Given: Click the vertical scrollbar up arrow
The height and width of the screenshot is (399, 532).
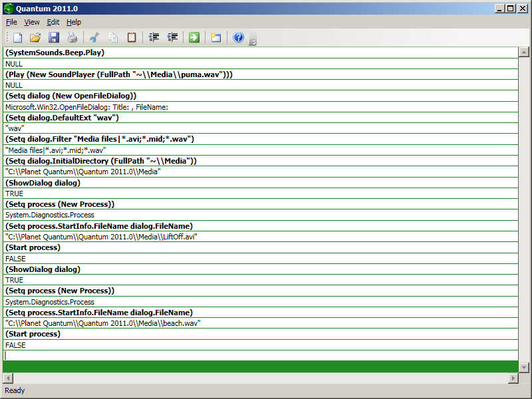Looking at the screenshot, I should point(524,53).
